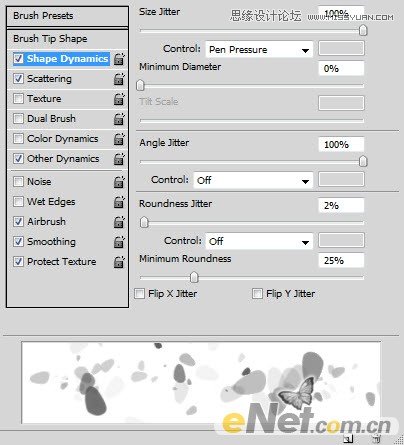Screen dimensions: 404x445
Task: Open the Roundness Jitter Control dropdown
Action: (x=259, y=241)
